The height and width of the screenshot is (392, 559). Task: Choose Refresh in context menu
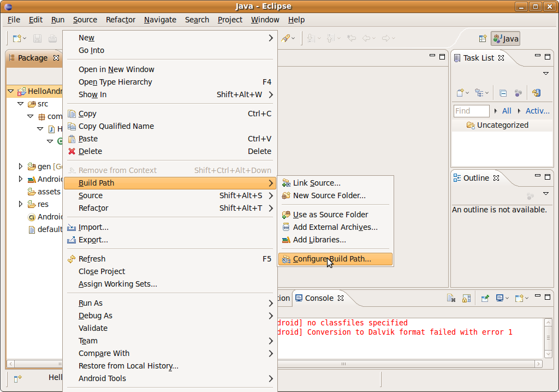[170, 259]
